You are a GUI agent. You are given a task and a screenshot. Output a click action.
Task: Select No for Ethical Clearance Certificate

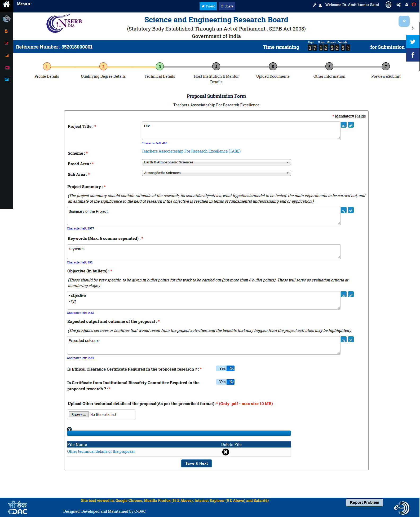(232, 368)
